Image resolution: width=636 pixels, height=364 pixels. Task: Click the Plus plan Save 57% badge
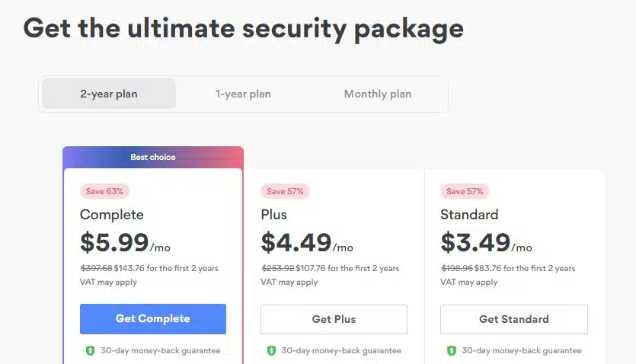(285, 191)
